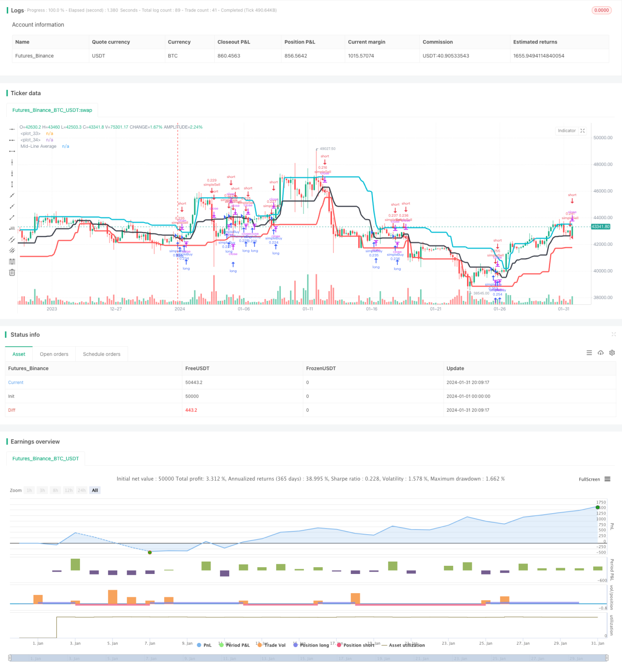Download status data with cloud icon

(x=600, y=353)
